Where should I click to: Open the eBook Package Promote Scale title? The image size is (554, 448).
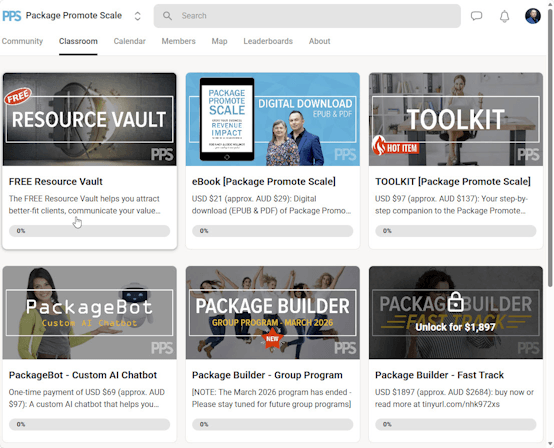click(264, 182)
